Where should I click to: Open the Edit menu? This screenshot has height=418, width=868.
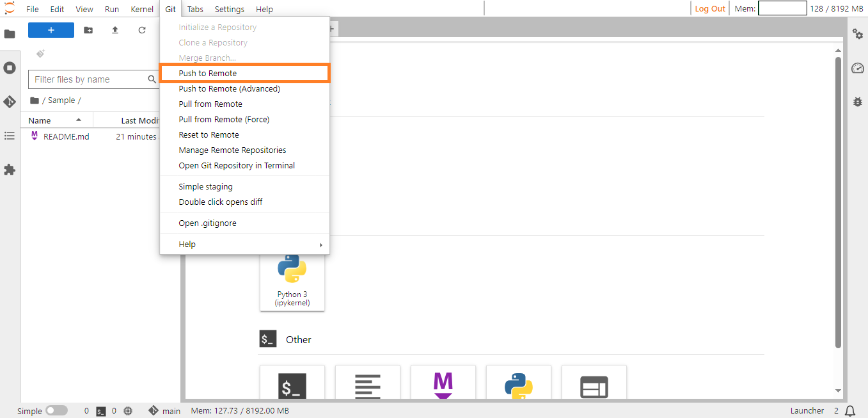(x=57, y=9)
